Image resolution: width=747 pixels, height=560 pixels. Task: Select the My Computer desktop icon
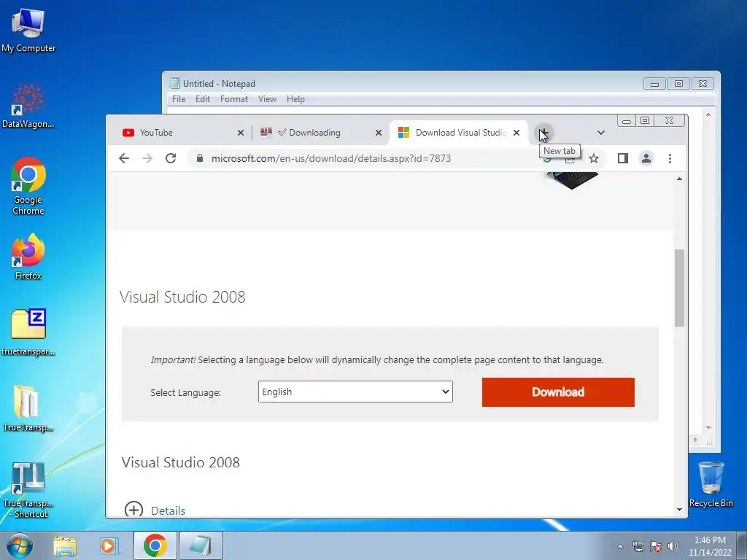[28, 30]
